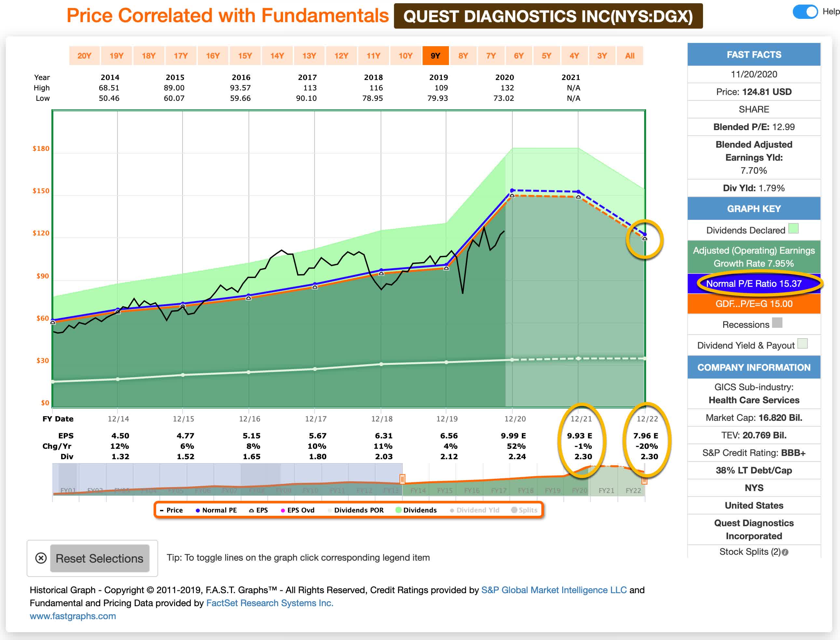Select the 15Y time range tab
This screenshot has height=640, width=840.
click(245, 56)
